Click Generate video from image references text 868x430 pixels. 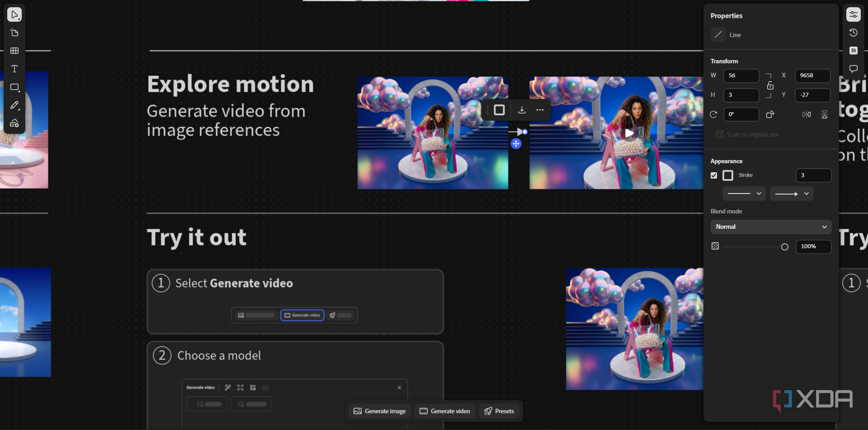coord(226,120)
